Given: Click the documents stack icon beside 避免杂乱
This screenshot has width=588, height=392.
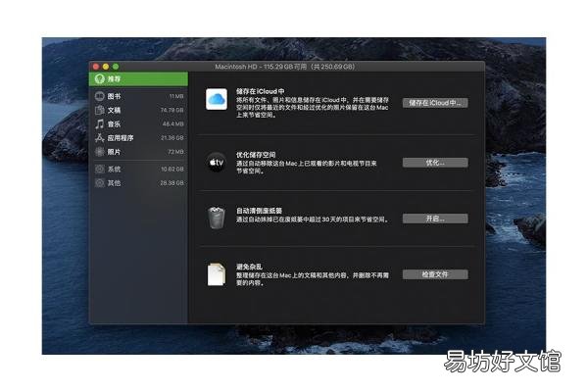Looking at the screenshot, I should (217, 274).
